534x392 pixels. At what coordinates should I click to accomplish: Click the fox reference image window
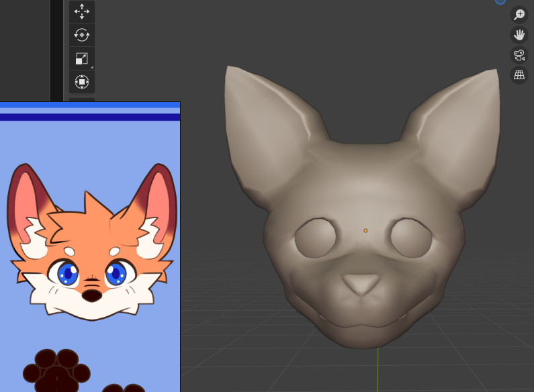[90, 247]
